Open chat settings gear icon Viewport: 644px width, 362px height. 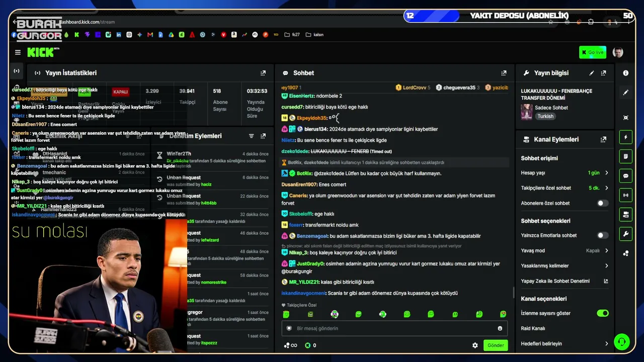[475, 345]
